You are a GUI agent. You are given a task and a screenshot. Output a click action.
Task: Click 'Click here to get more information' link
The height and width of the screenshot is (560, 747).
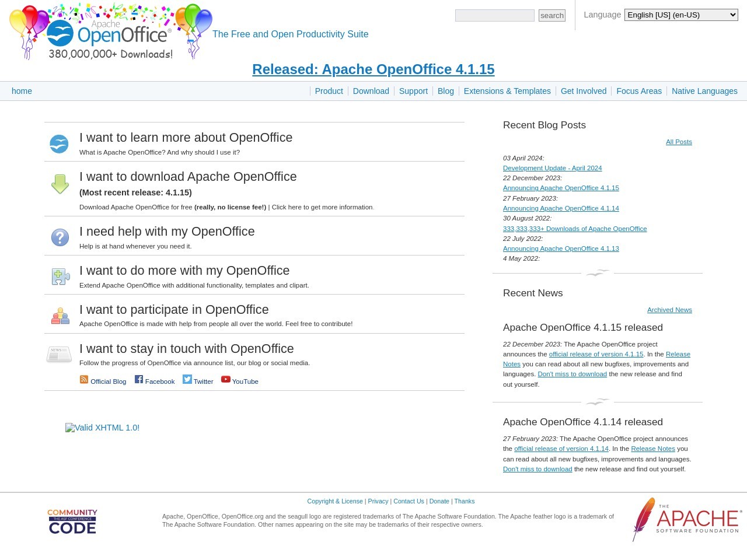point(322,207)
